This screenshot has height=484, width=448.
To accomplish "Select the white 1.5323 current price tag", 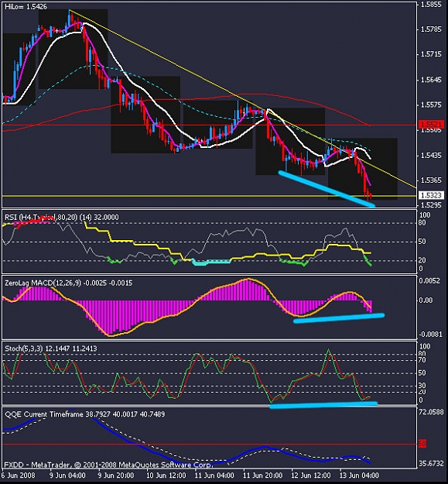I will tap(431, 195).
